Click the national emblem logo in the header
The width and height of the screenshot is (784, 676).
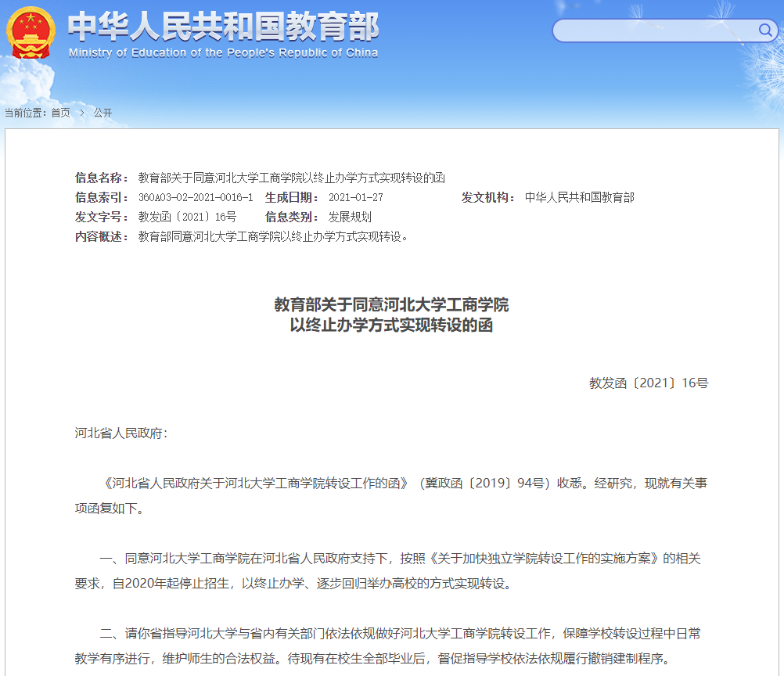[31, 33]
